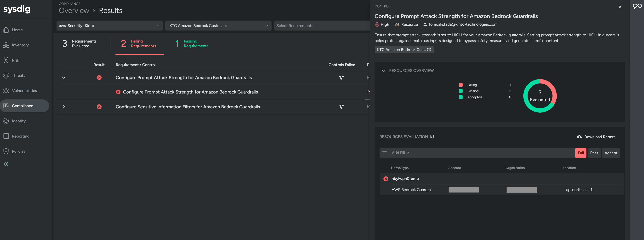Screen dimensions: 644x240
Task: Click the Result column header
Action: [99, 65]
